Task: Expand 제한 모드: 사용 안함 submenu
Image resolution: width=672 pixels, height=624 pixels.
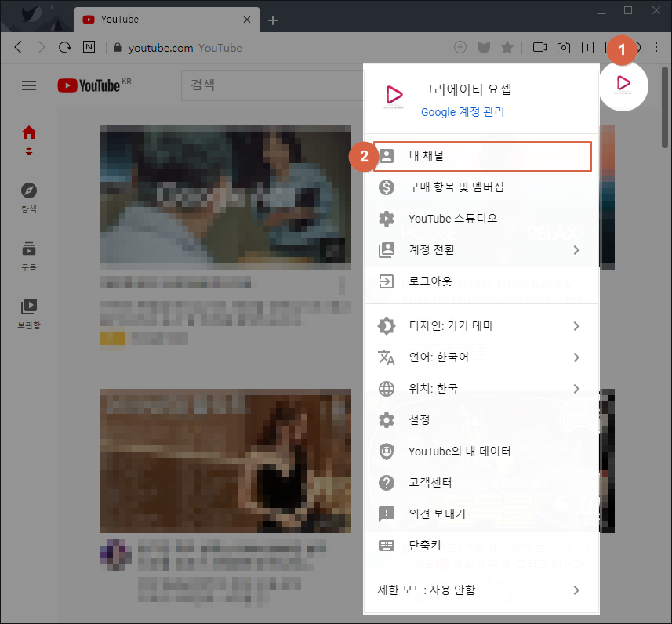Action: [x=481, y=590]
